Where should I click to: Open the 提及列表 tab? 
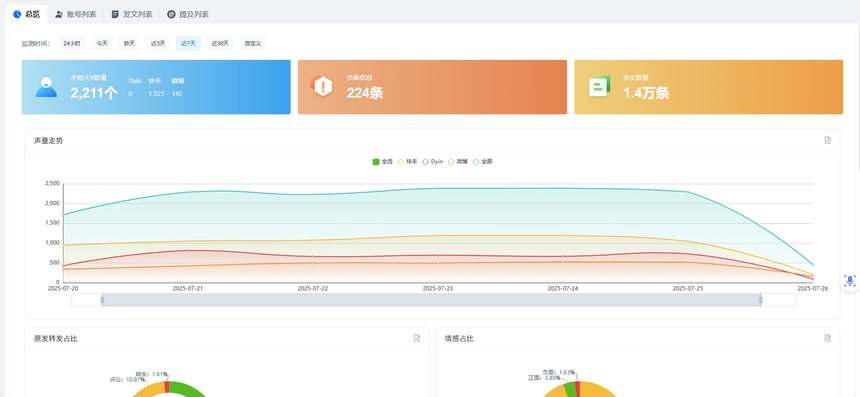[x=188, y=14]
